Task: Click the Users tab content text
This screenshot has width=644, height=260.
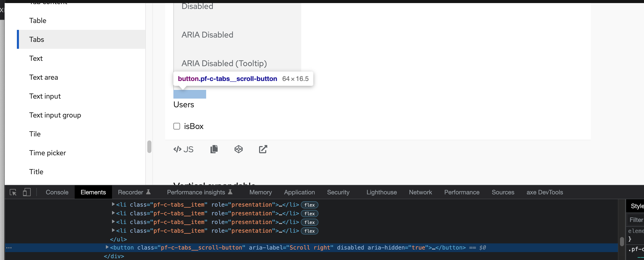Action: [184, 104]
